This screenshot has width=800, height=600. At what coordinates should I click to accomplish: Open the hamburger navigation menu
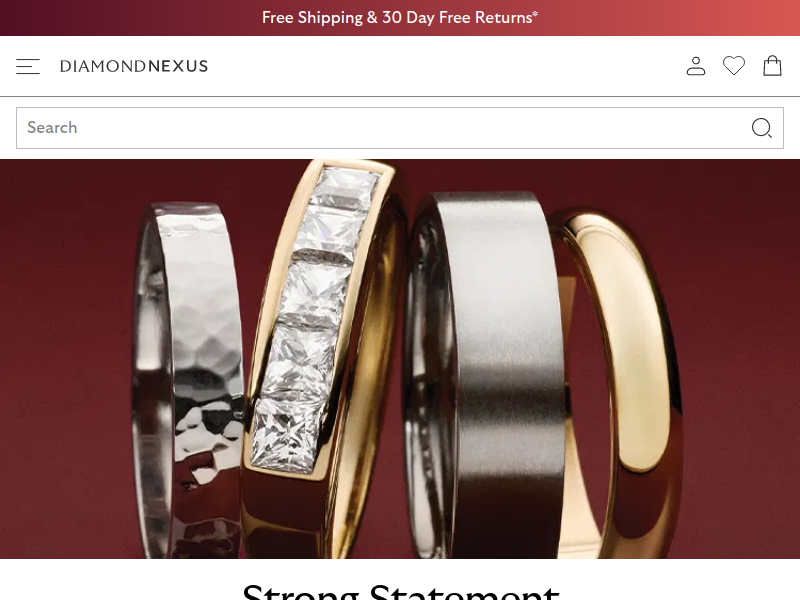click(x=28, y=66)
